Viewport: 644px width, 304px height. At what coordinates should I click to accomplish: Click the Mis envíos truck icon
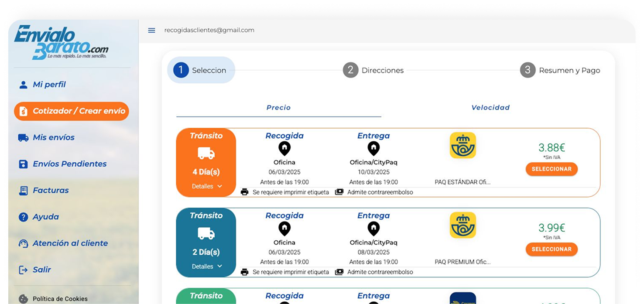23,138
